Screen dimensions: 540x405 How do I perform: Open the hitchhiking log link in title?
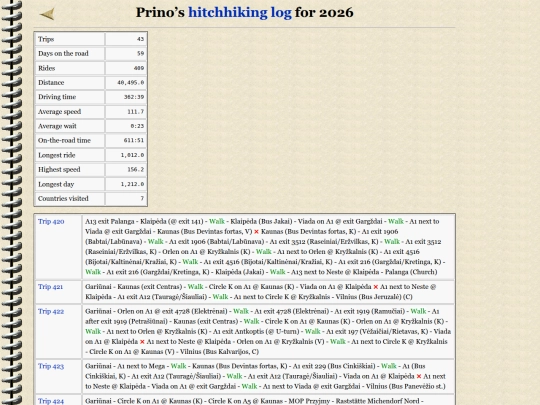240,12
